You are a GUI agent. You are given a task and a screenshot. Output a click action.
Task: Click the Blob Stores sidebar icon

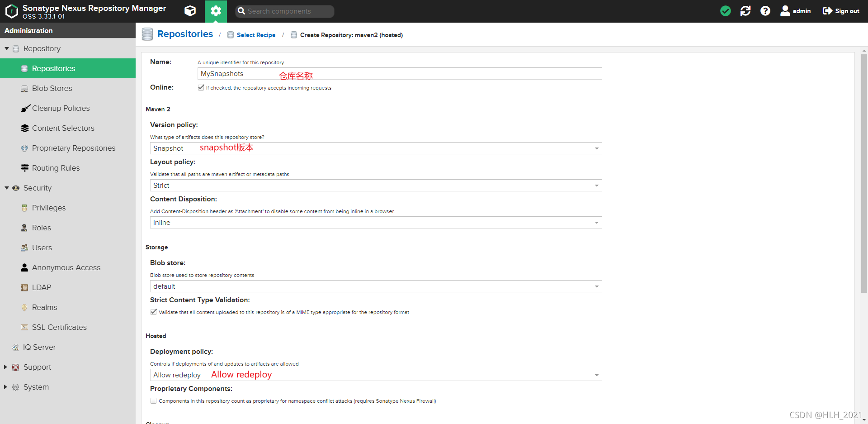[24, 89]
